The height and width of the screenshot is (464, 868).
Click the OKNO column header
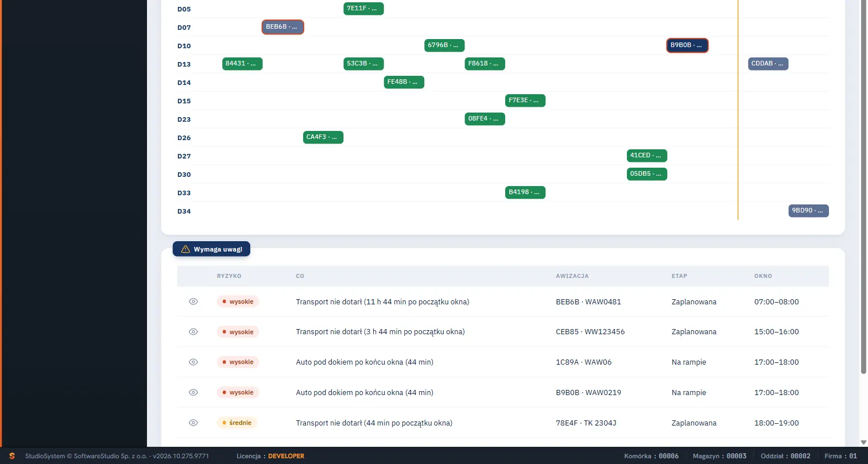coord(763,276)
